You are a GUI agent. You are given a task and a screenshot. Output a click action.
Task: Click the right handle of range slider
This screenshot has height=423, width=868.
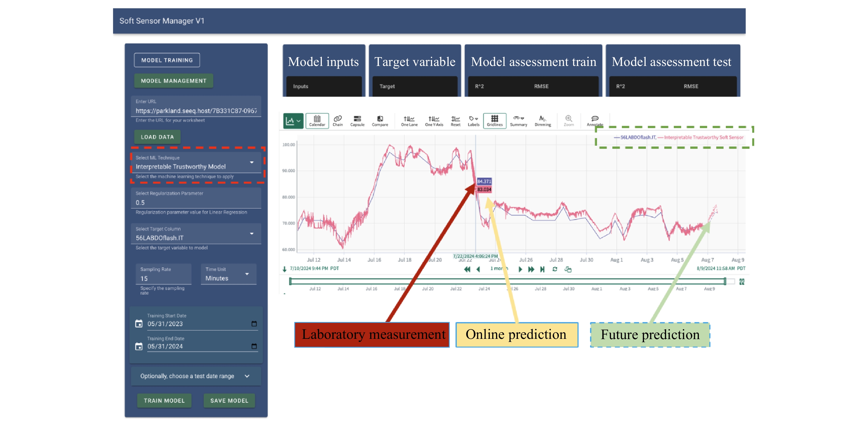725,281
